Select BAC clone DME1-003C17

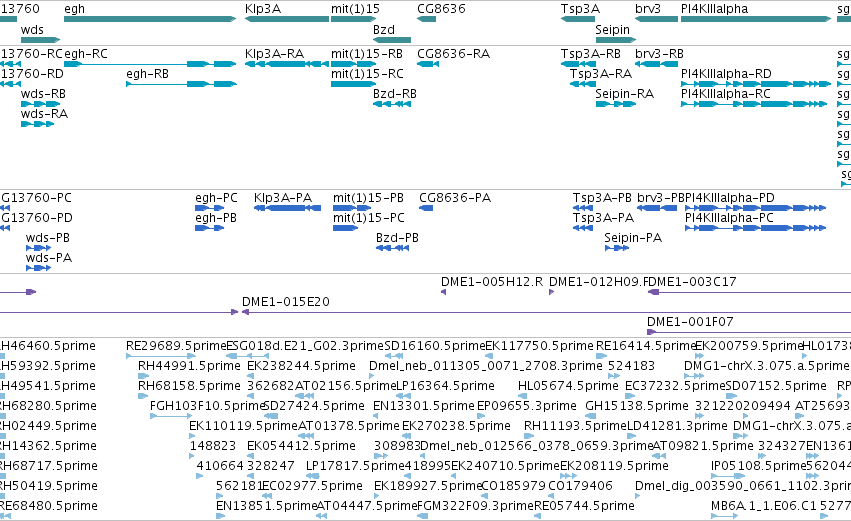click(x=750, y=292)
